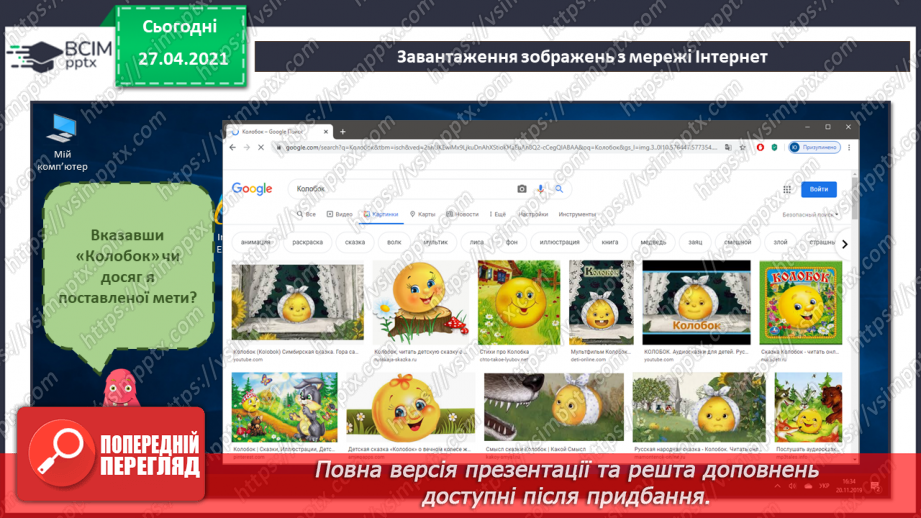The image size is (921, 518).
Task: Switch to the Карты tab
Action: click(422, 214)
